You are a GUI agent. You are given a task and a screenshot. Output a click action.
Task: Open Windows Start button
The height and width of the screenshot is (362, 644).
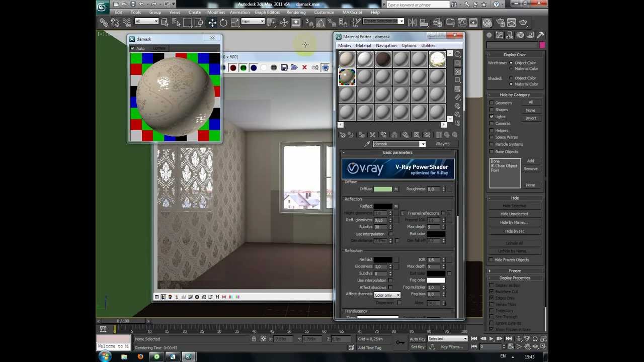click(x=105, y=356)
